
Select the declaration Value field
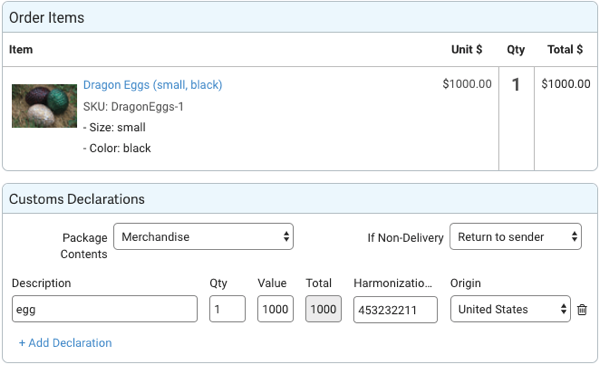[x=276, y=309]
